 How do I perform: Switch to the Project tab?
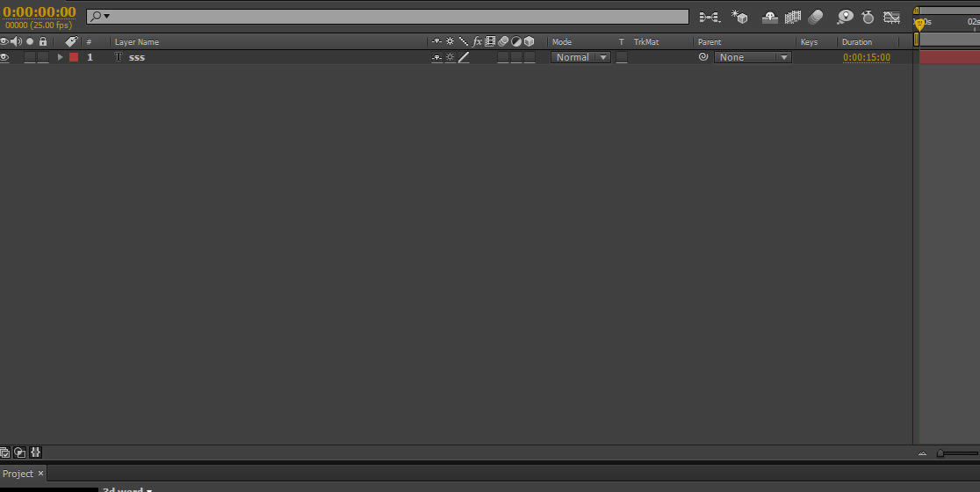(18, 474)
